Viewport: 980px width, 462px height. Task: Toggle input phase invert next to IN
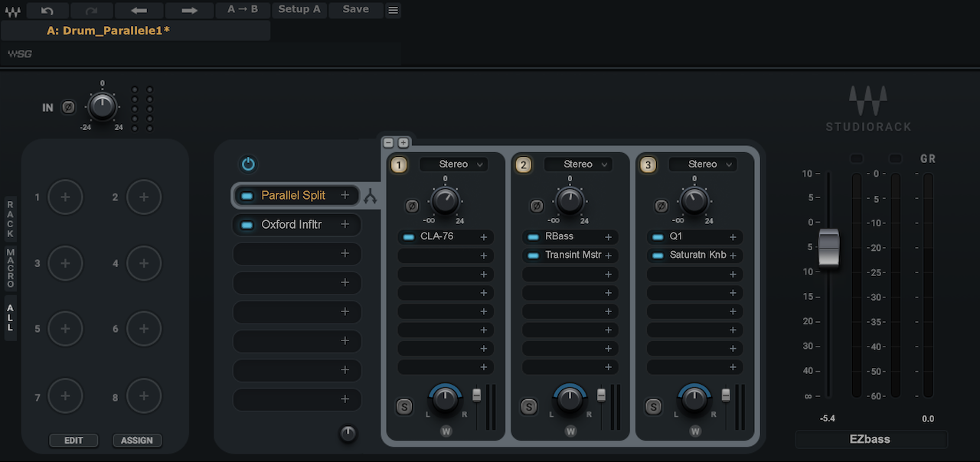pyautogui.click(x=68, y=108)
